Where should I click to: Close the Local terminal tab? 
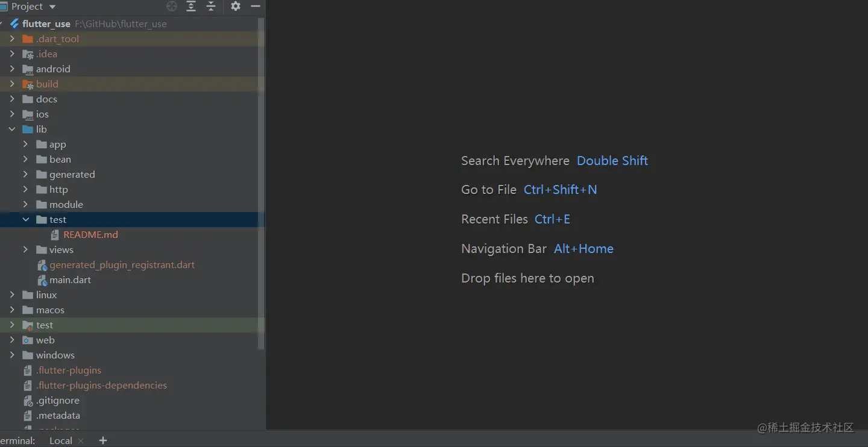(81, 441)
